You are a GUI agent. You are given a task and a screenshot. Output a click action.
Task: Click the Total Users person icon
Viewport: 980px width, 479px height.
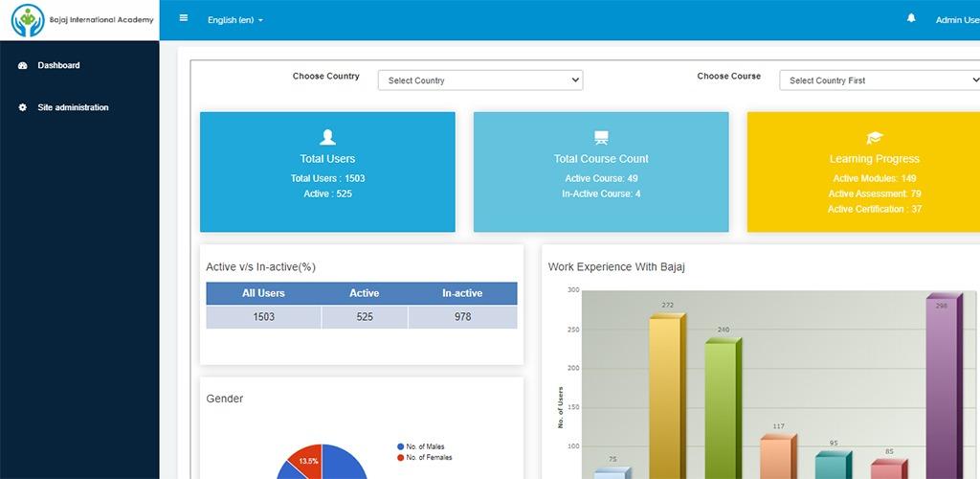tap(327, 137)
